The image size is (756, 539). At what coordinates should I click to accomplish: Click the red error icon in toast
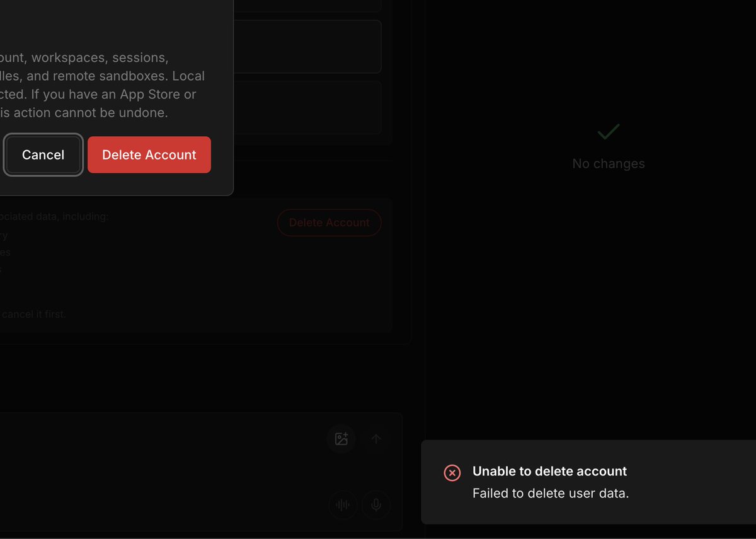pos(452,473)
